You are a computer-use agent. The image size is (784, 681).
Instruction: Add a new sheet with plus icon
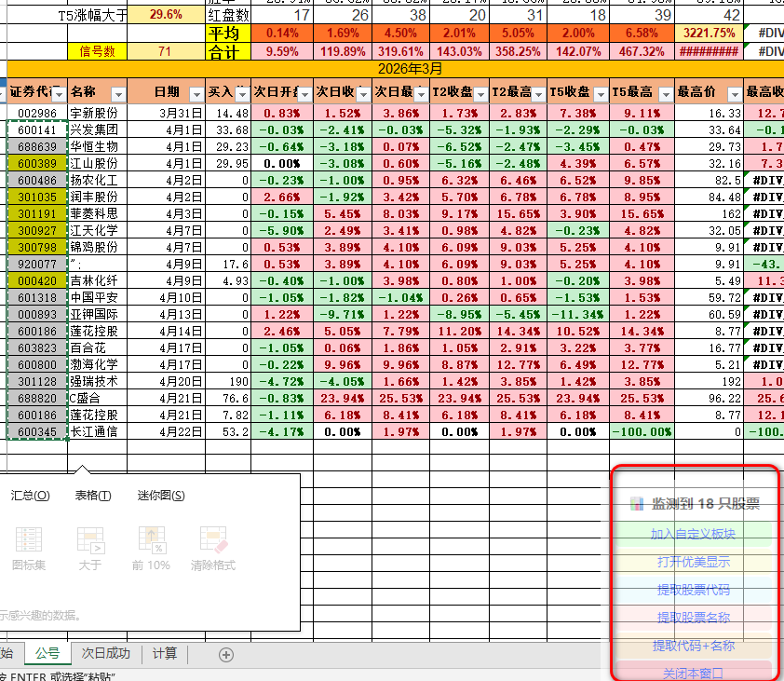pos(225,654)
